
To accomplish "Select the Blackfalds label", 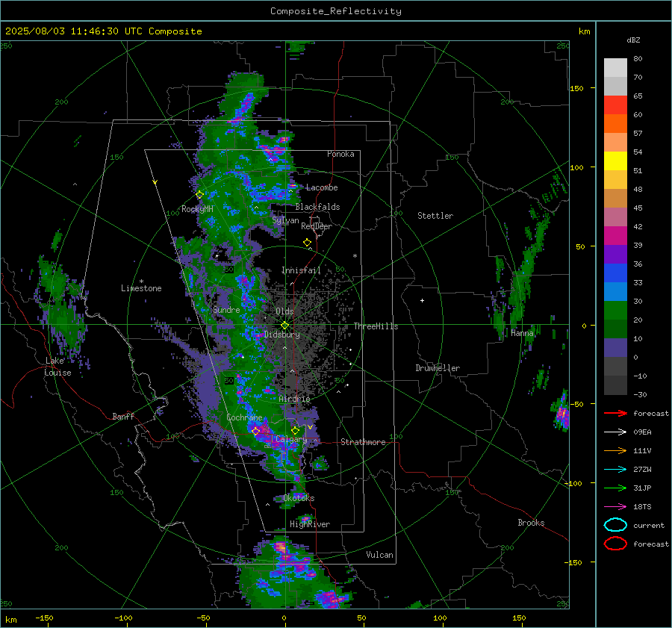I will pyautogui.click(x=317, y=207).
